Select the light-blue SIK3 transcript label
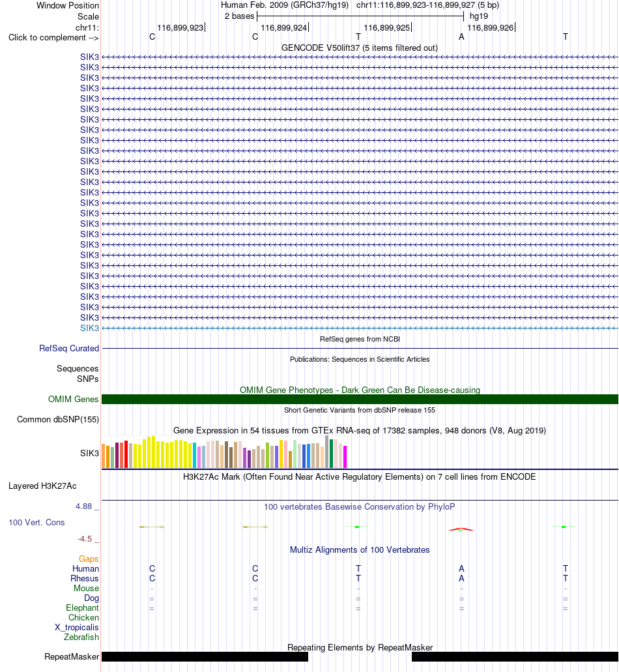The height and width of the screenshot is (672, 619). [89, 329]
